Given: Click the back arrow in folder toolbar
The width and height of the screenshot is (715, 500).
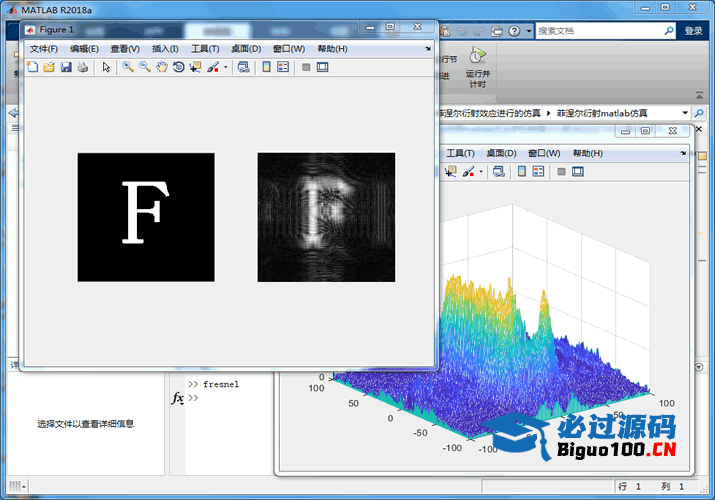Looking at the screenshot, I should [x=13, y=113].
